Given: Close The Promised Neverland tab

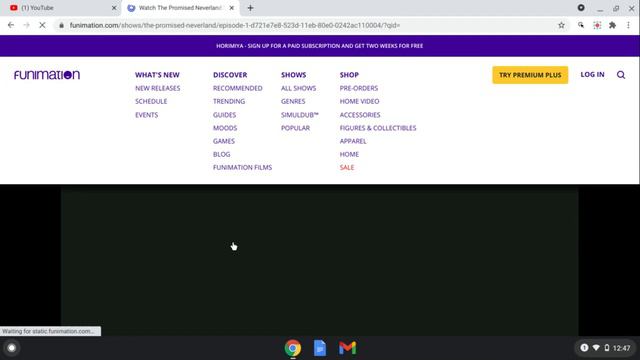Looking at the screenshot, I should (x=231, y=8).
